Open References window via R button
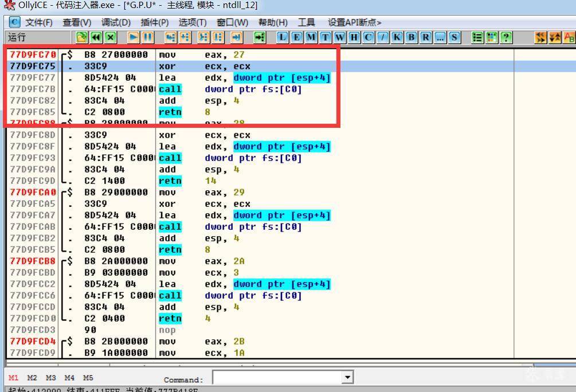Screen dimensions: 576x392 pos(426,37)
